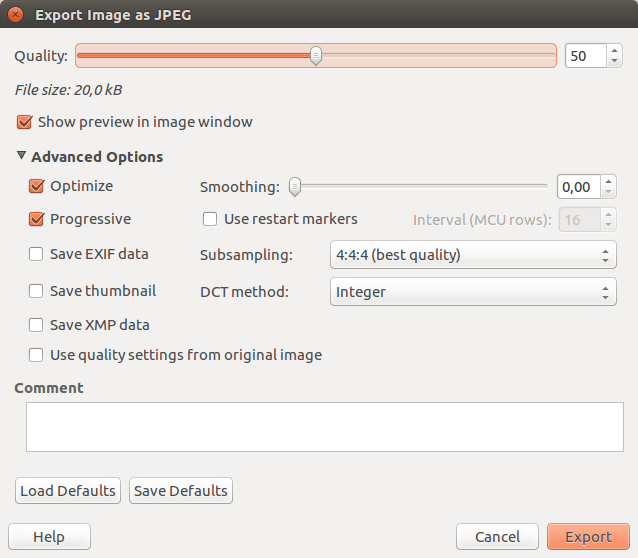Disable the Optimize checkbox
The image size is (638, 558).
pyautogui.click(x=37, y=186)
